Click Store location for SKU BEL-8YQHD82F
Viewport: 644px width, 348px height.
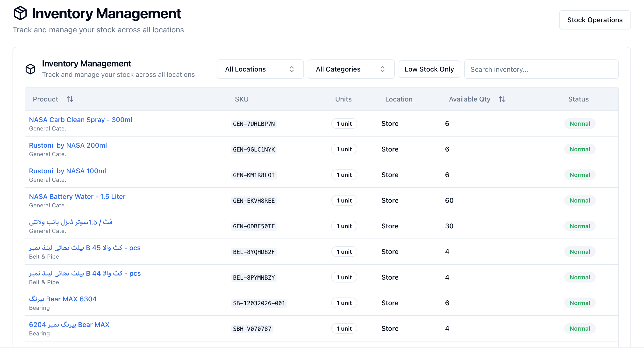[390, 252]
